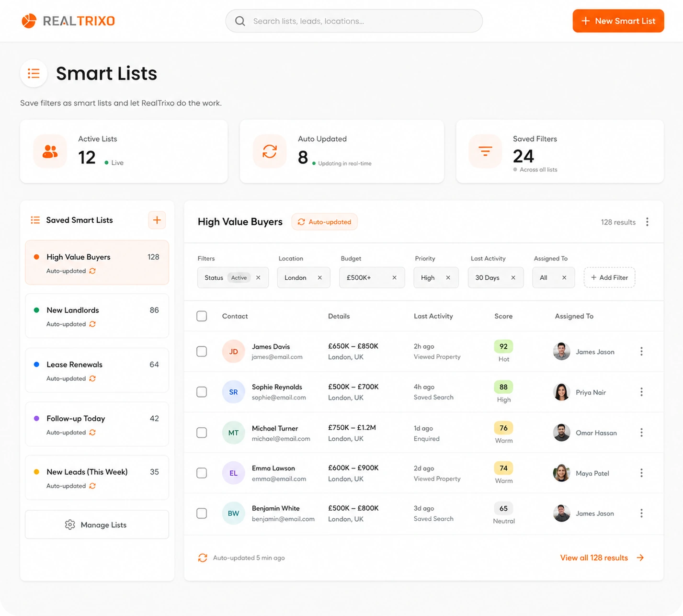Click the Score column header
683x616 pixels.
click(503, 316)
